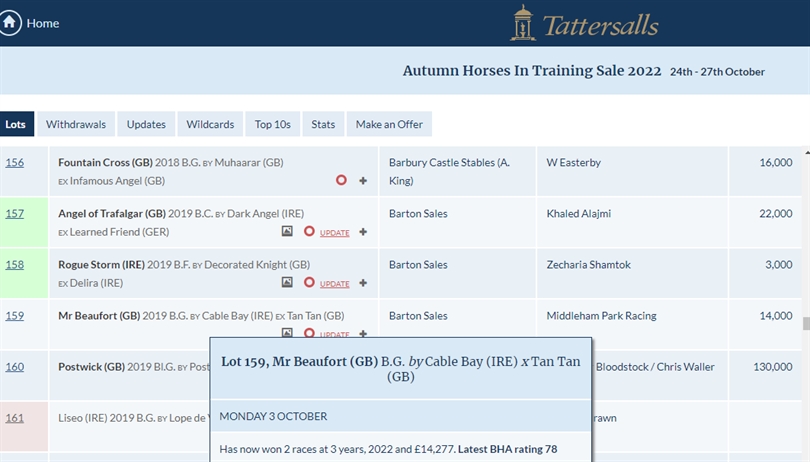Click dam name Delira (IRE)
The width and height of the screenshot is (810, 462).
point(96,283)
